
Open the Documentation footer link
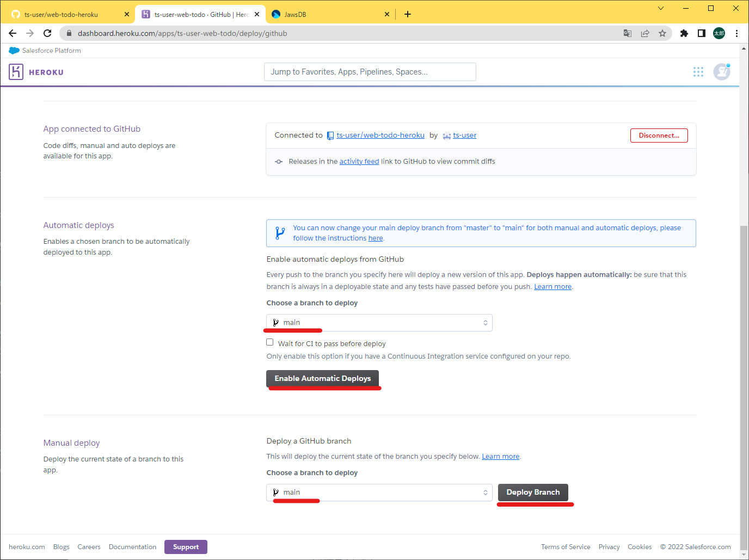[132, 547]
